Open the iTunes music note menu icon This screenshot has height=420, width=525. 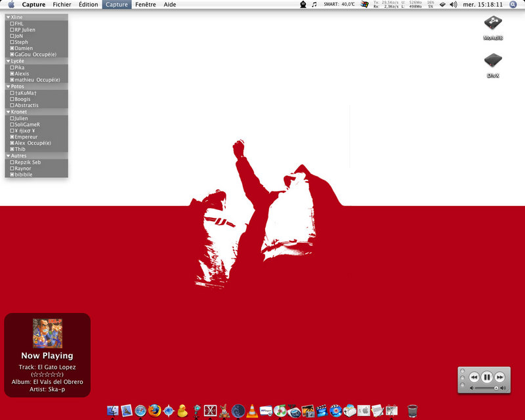click(314, 5)
